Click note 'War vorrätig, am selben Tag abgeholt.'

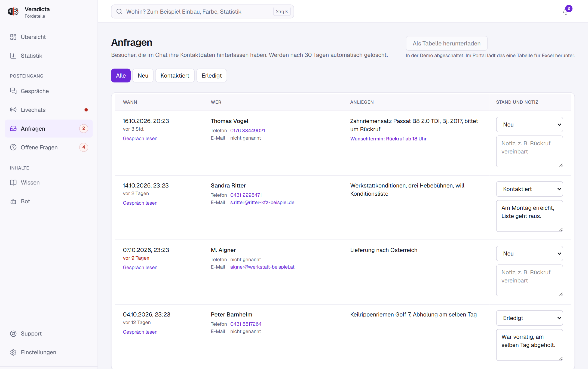pyautogui.click(x=529, y=345)
